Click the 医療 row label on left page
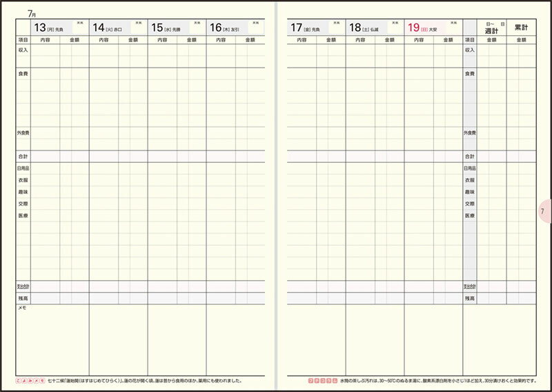 click(x=23, y=215)
